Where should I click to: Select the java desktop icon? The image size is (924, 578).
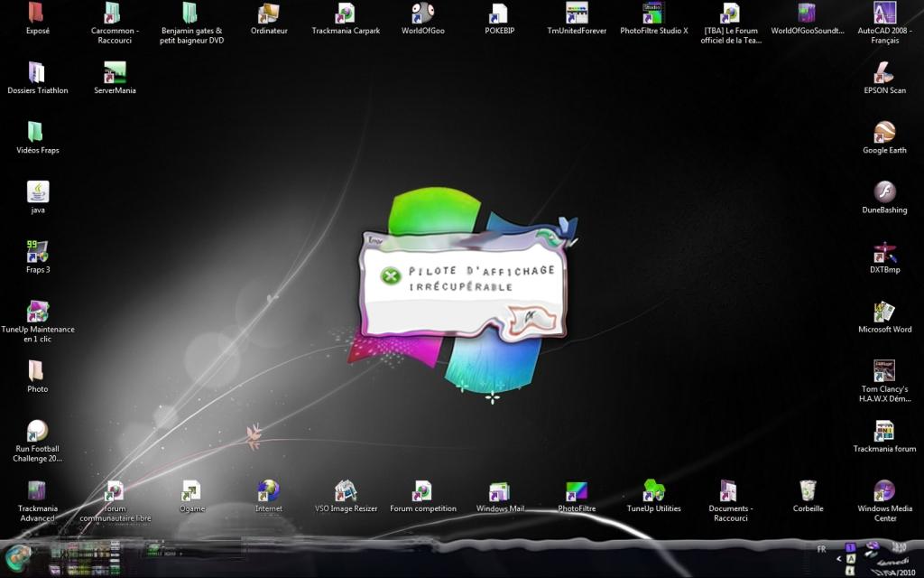[37, 193]
